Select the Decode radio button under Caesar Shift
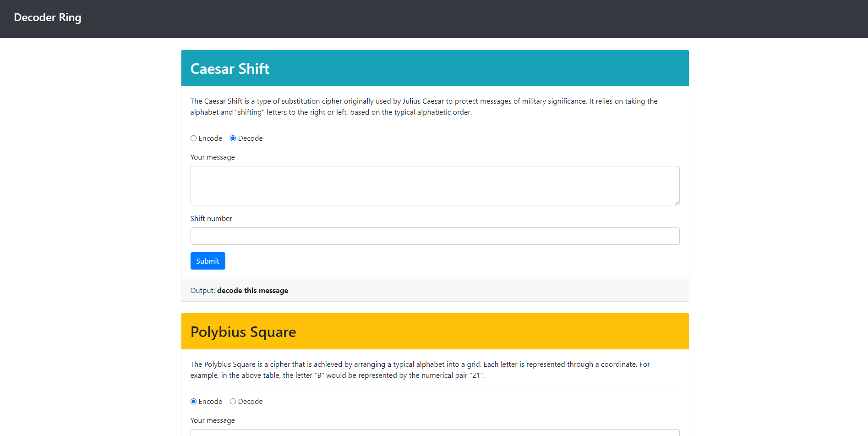The image size is (868, 436). [x=233, y=138]
